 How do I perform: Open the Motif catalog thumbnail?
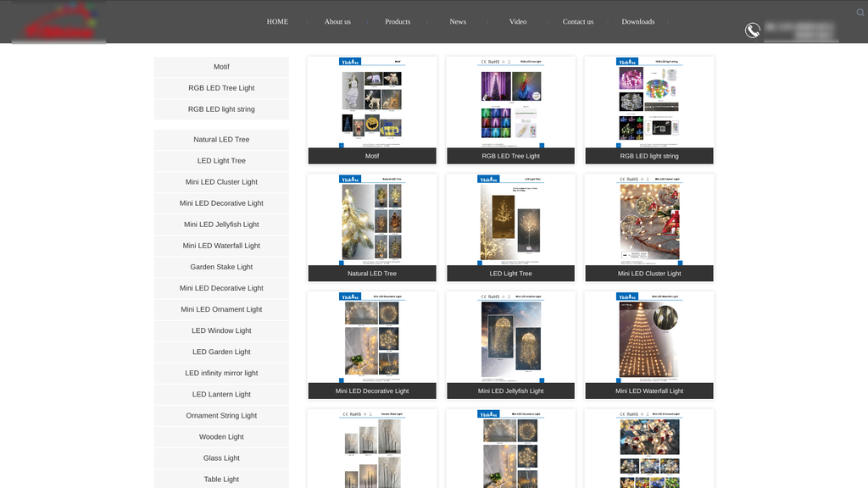(x=372, y=103)
